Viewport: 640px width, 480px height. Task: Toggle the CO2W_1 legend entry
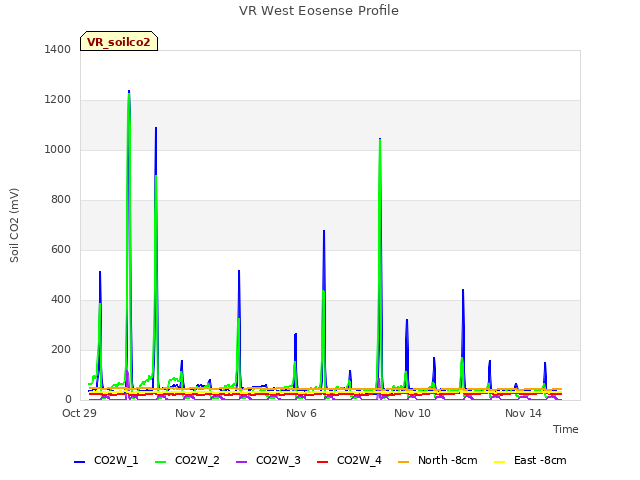(x=106, y=460)
